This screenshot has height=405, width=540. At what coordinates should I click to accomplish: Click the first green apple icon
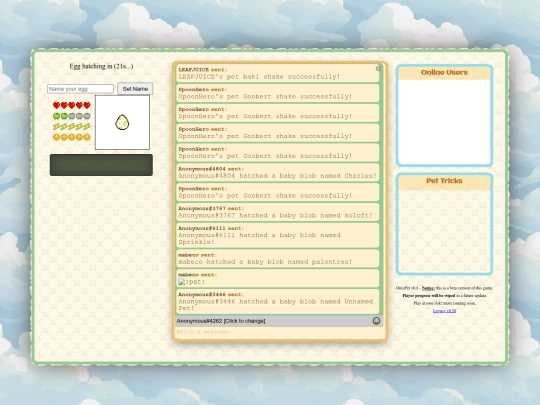click(x=56, y=116)
